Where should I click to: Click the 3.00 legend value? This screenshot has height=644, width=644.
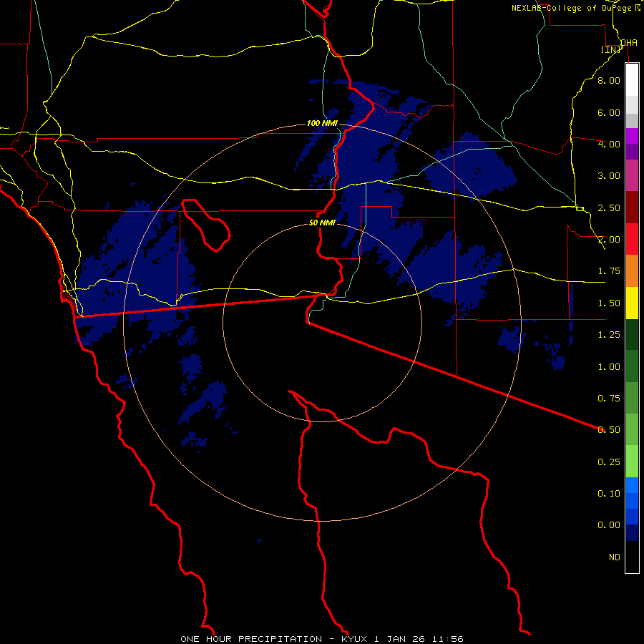coord(609,176)
